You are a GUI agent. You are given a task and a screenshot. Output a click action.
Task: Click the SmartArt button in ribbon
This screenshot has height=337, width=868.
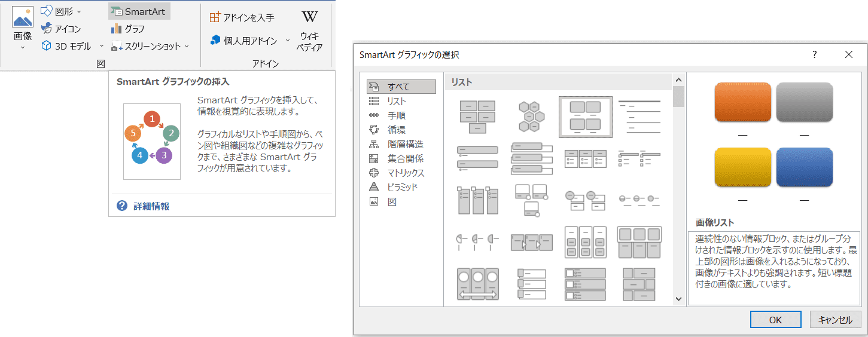point(139,11)
